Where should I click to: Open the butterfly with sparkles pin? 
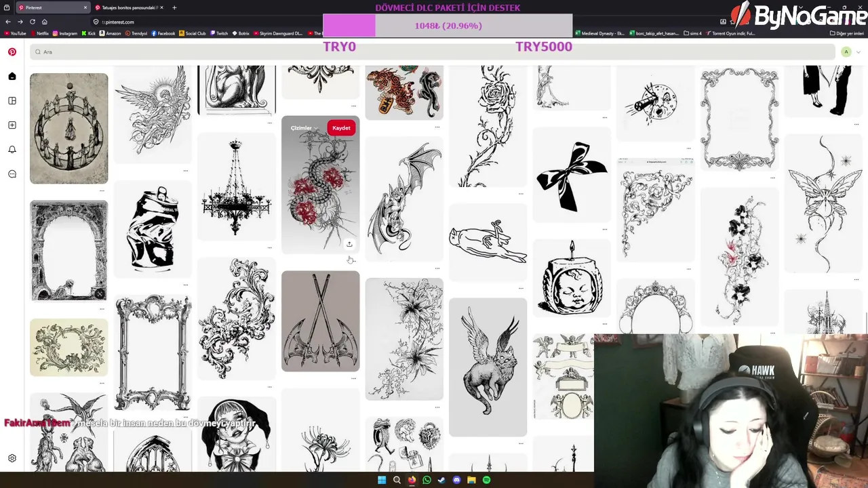823,203
